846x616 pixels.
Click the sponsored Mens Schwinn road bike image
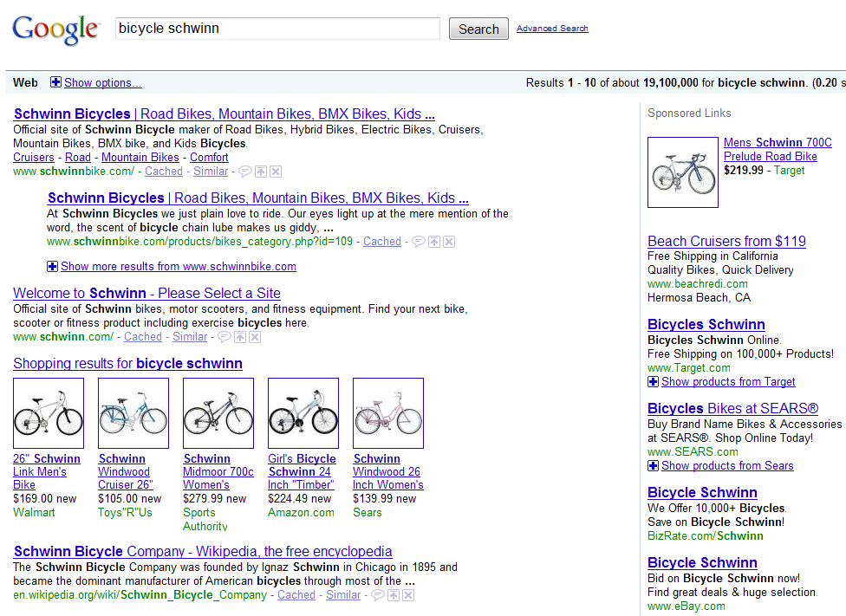coord(683,172)
